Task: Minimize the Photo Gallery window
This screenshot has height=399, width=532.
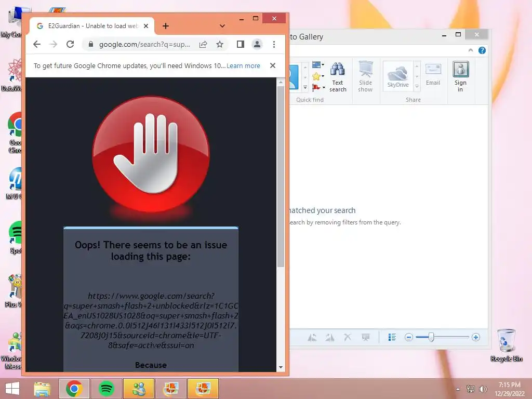Action: (444, 35)
